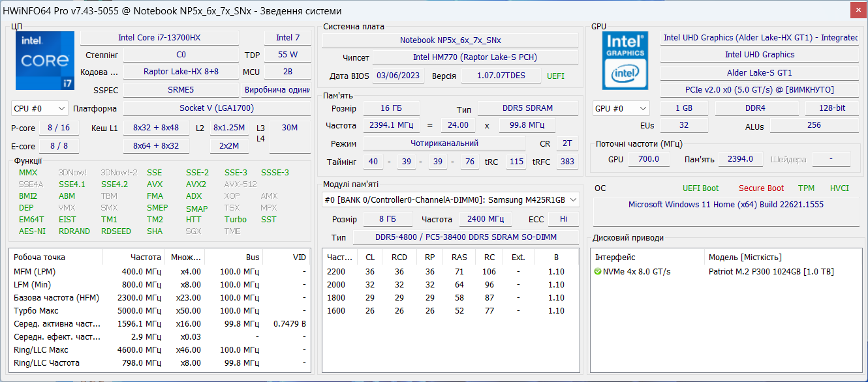Image resolution: width=868 pixels, height=382 pixels.
Task: Click the AVX2 feature flag
Action: 195,184
